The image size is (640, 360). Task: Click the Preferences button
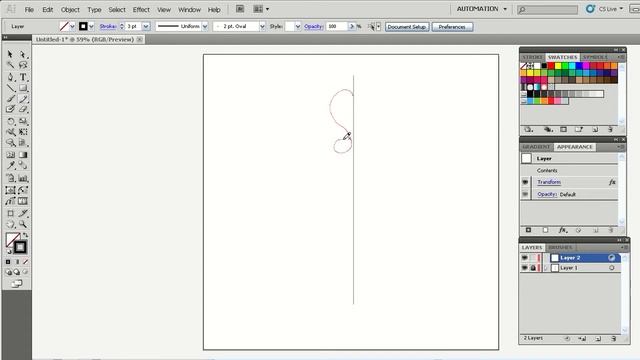[452, 27]
